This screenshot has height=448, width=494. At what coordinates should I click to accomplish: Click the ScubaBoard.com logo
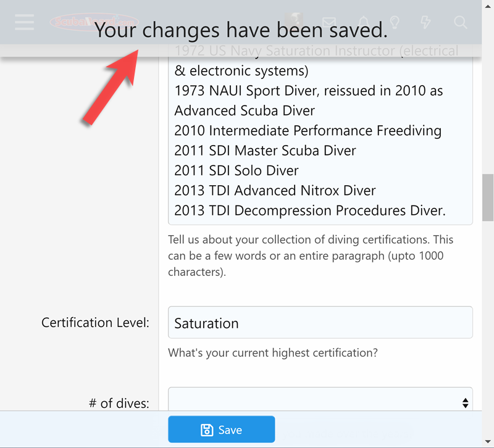pyautogui.click(x=94, y=22)
